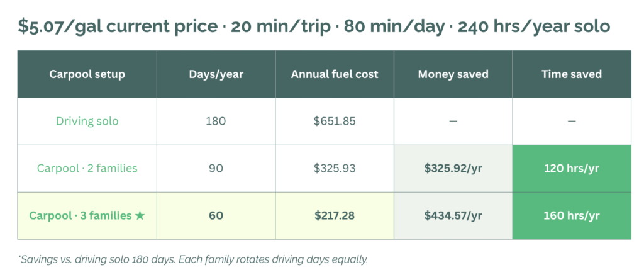Screen dimensions: 644x277
Task: Click the 90 days/year cell
Action: pos(216,168)
